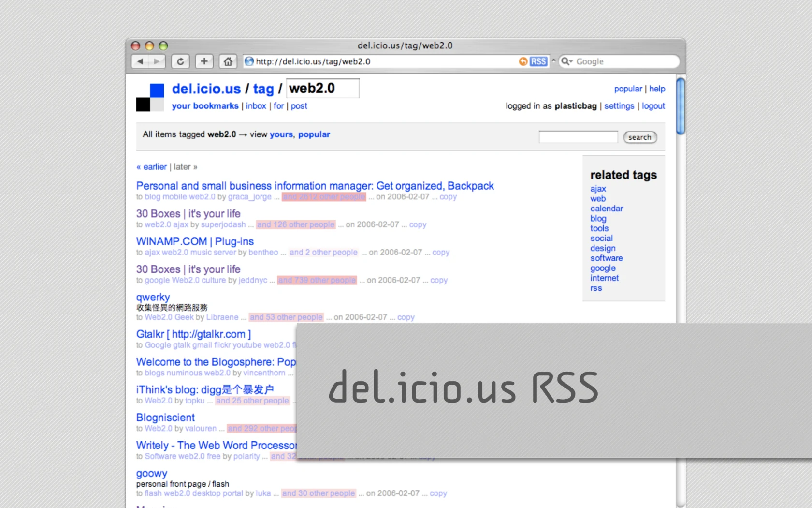
Task: Copy the goowy bookmark entry
Action: tap(438, 493)
